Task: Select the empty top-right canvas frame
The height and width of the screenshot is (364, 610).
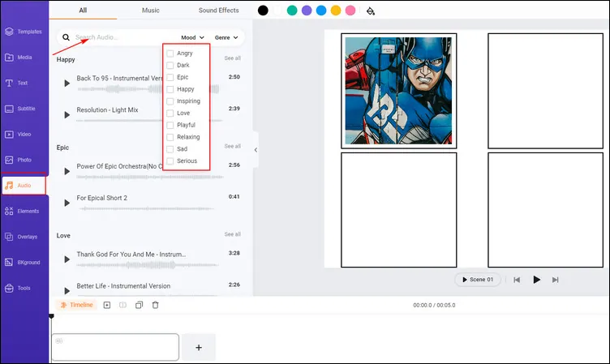Action: [545, 91]
